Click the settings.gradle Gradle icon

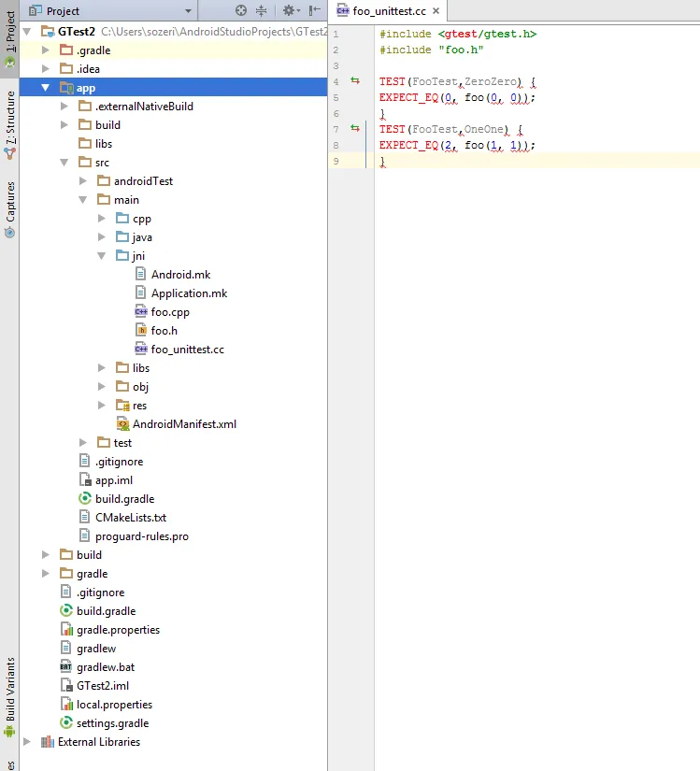coord(66,722)
